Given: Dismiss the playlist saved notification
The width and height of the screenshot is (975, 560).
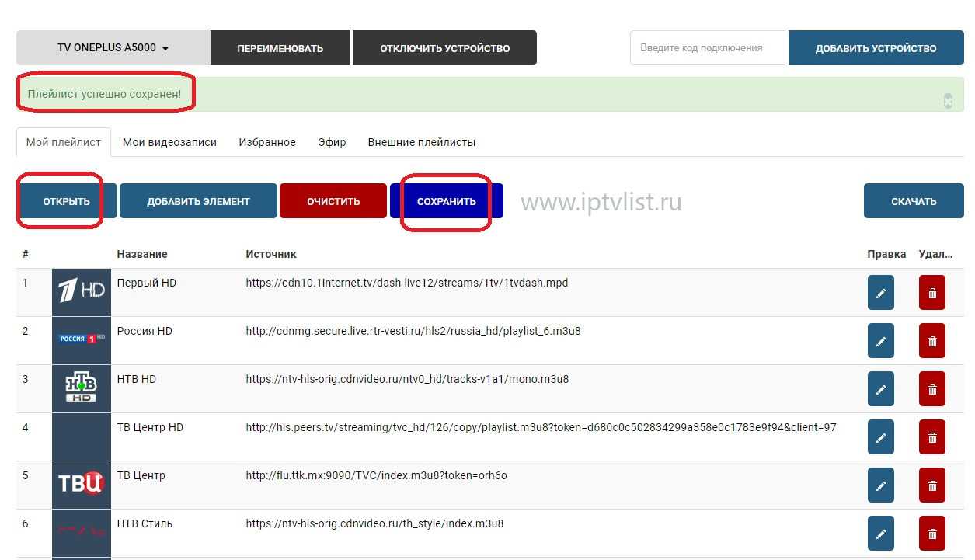Looking at the screenshot, I should click(x=948, y=100).
